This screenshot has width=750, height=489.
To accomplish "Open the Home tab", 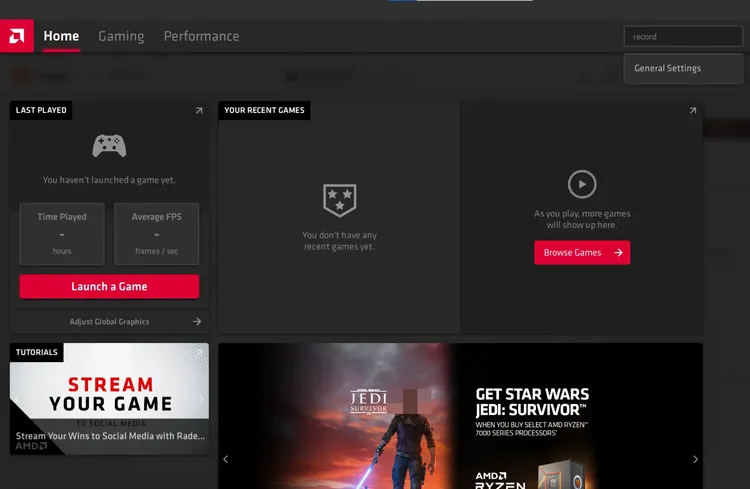I will pyautogui.click(x=61, y=36).
